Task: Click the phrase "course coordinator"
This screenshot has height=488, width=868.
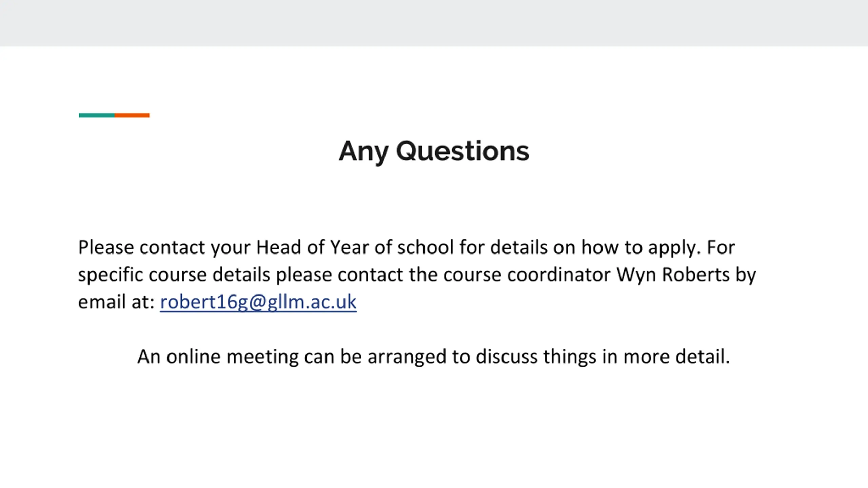Action: tap(527, 274)
